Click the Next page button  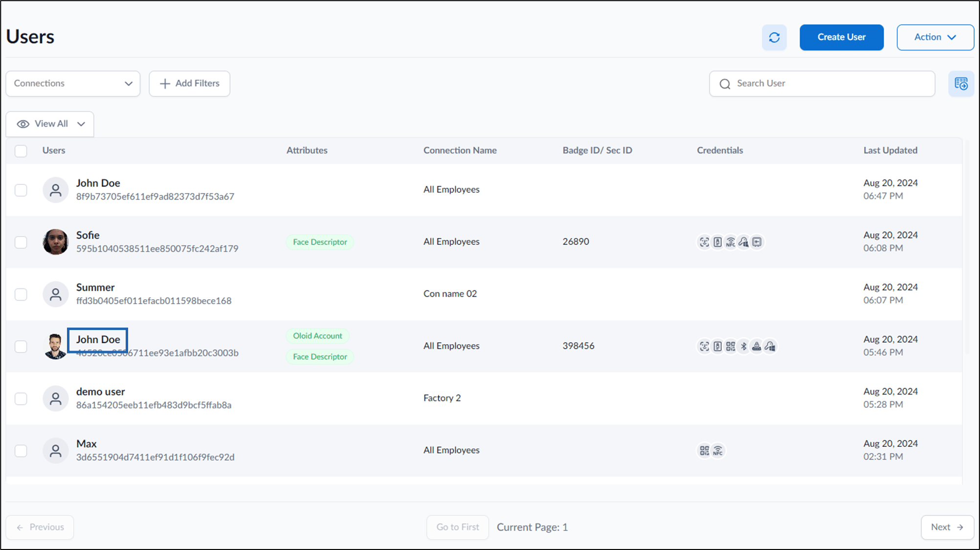947,527
